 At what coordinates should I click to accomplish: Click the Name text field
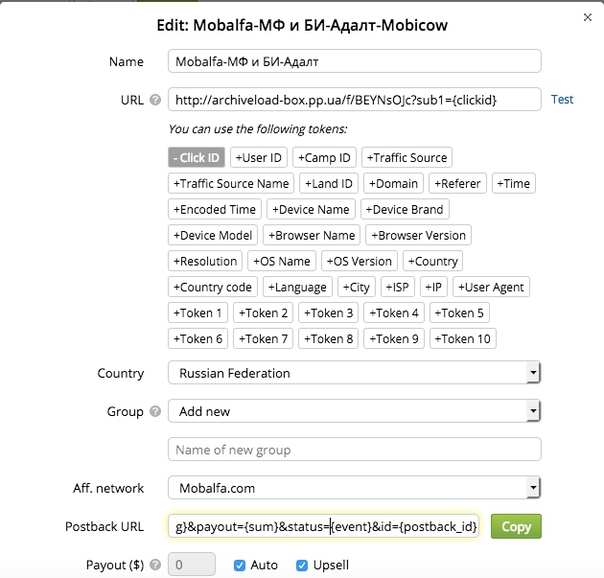354,62
